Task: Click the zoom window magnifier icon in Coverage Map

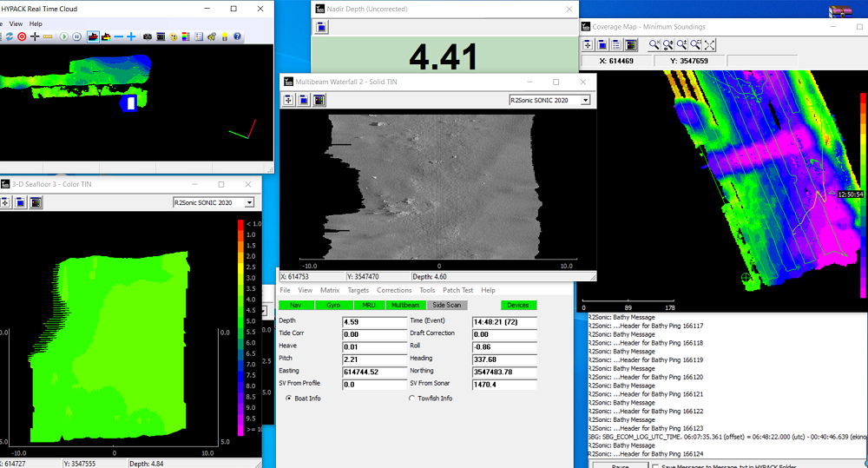Action: [696, 45]
